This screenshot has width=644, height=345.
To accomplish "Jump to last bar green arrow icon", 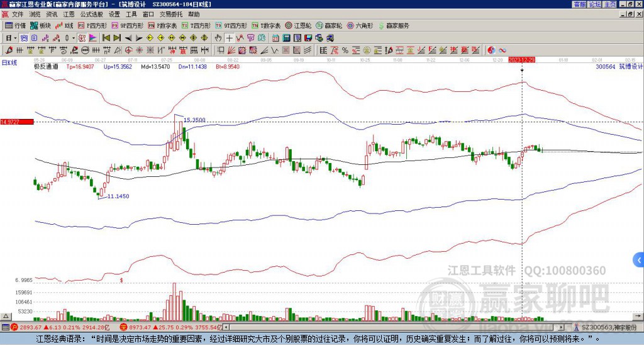I will pyautogui.click(x=117, y=38).
